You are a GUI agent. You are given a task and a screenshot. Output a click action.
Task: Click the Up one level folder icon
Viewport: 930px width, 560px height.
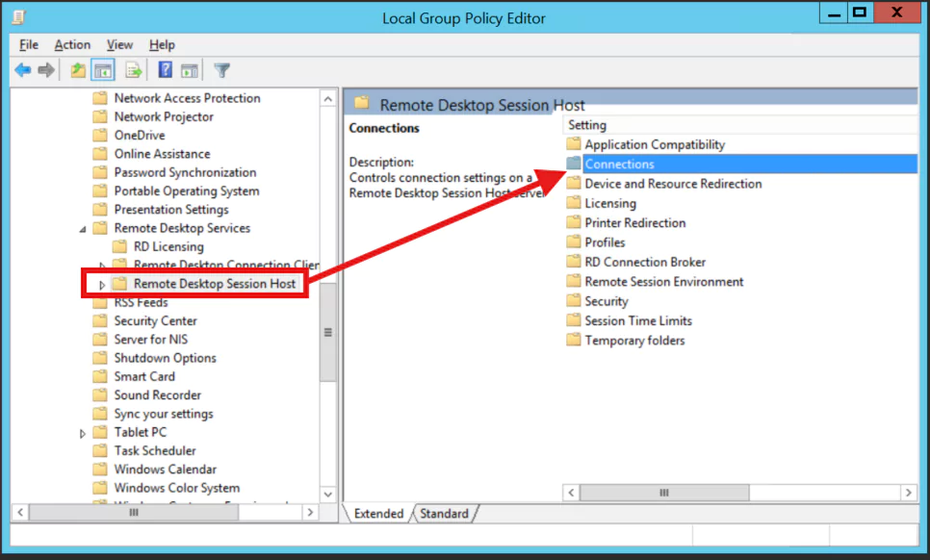point(78,70)
